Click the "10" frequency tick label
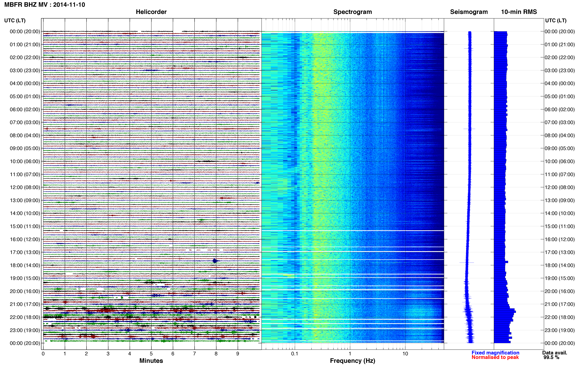The height and width of the screenshot is (368, 588). point(405,354)
